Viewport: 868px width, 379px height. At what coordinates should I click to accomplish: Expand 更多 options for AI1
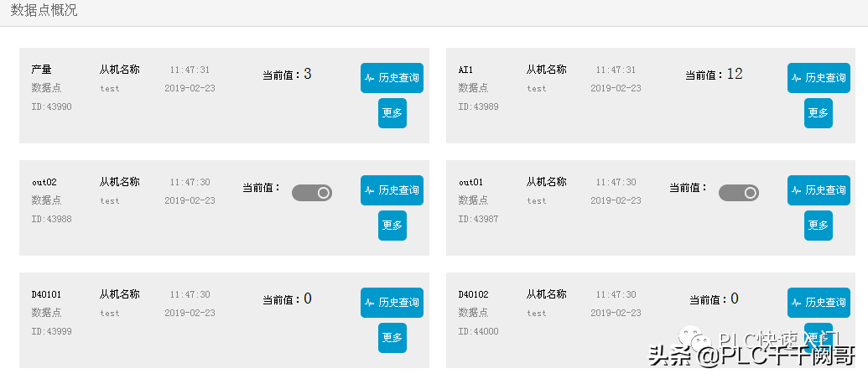[x=819, y=113]
